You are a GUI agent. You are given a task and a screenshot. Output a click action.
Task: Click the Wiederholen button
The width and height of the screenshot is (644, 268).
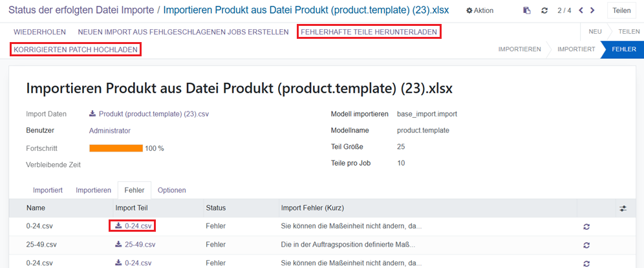pos(39,32)
